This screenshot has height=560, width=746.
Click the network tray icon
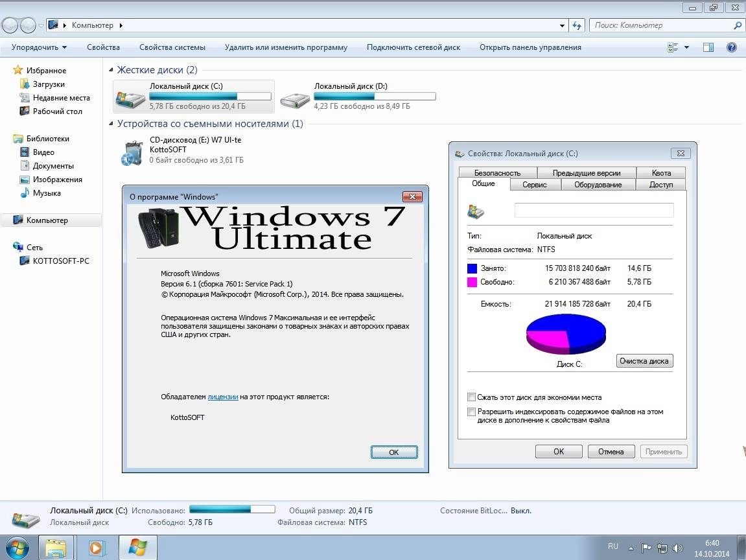tap(662, 548)
